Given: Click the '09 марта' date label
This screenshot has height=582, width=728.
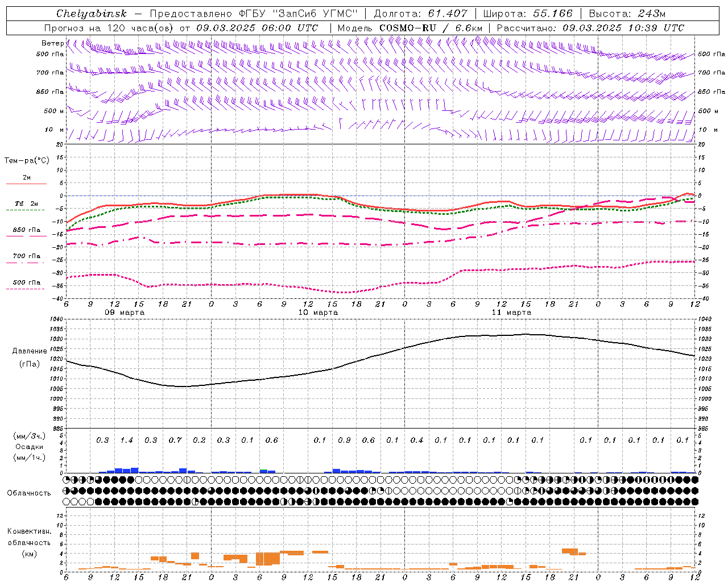Looking at the screenshot, I should (x=125, y=313).
